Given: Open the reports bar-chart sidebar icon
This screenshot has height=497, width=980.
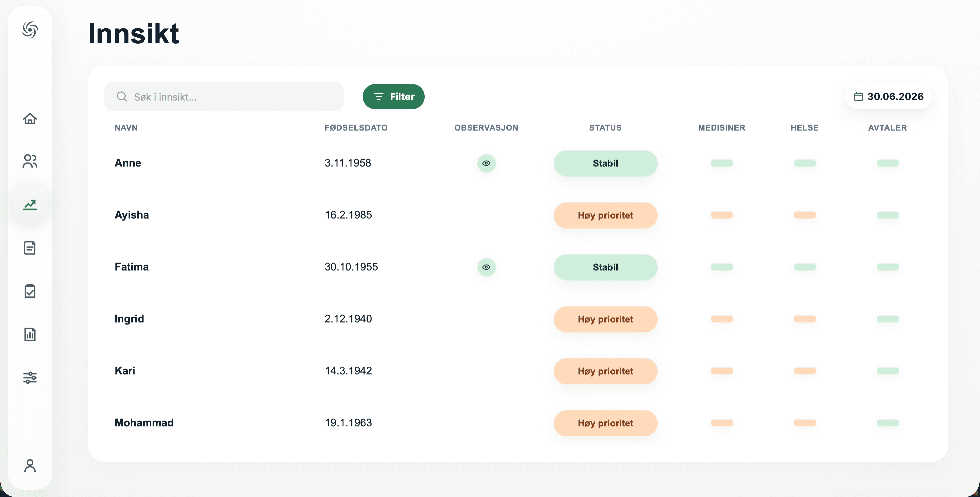Looking at the screenshot, I should pos(30,334).
